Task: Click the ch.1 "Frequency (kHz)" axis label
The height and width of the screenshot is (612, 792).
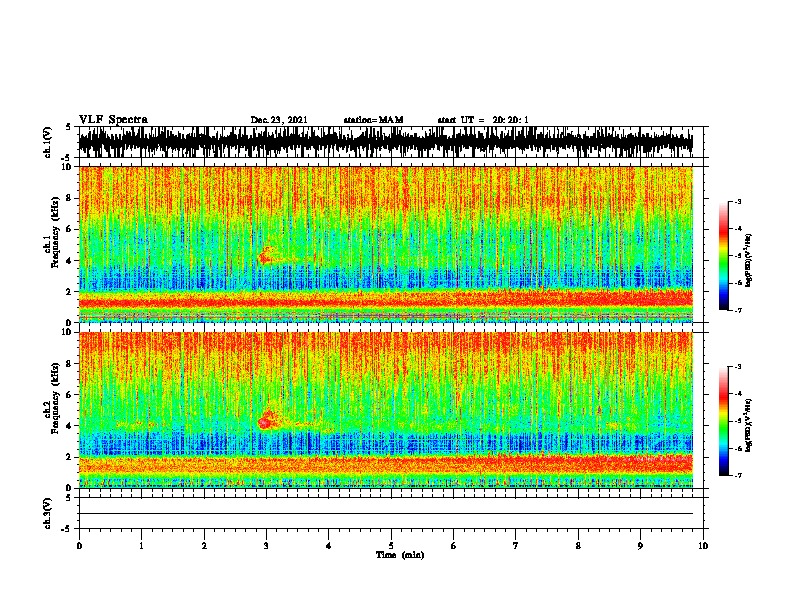Action: click(56, 232)
